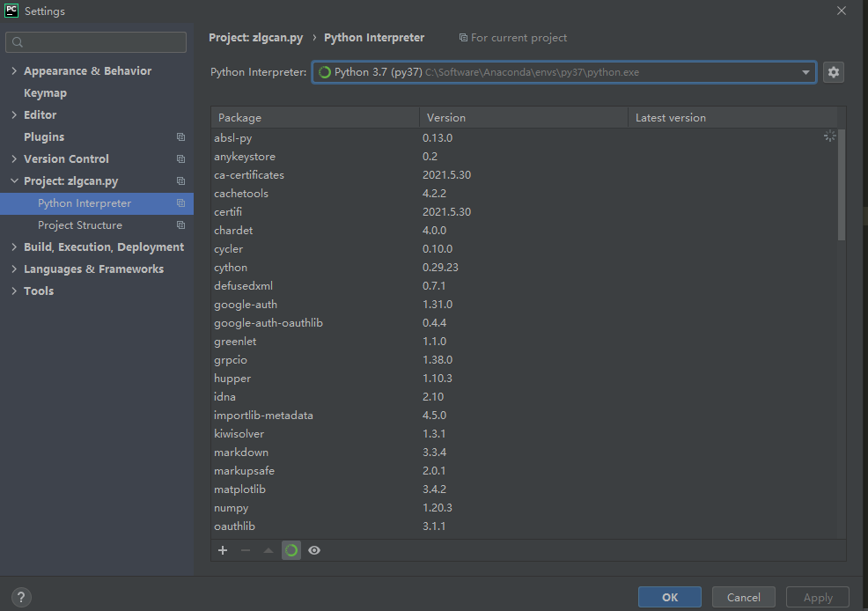Toggle the Use Conda package manager button

coord(291,550)
